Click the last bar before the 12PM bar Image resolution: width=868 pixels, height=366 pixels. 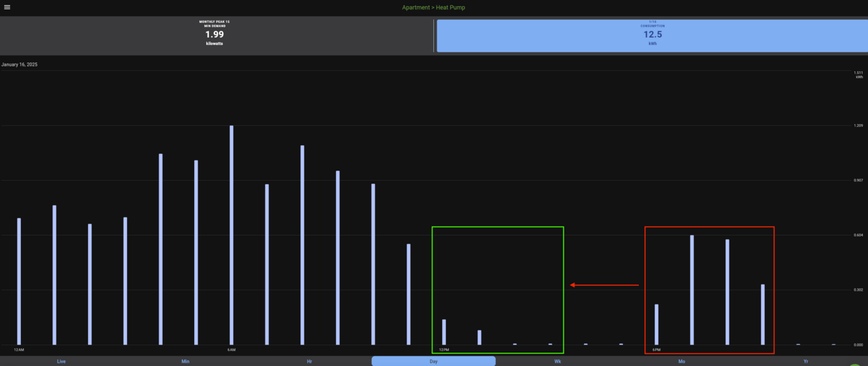pyautogui.click(x=408, y=294)
